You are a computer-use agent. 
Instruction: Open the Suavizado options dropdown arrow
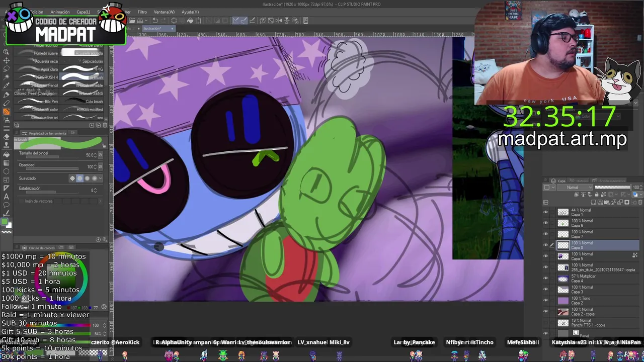[100, 178]
